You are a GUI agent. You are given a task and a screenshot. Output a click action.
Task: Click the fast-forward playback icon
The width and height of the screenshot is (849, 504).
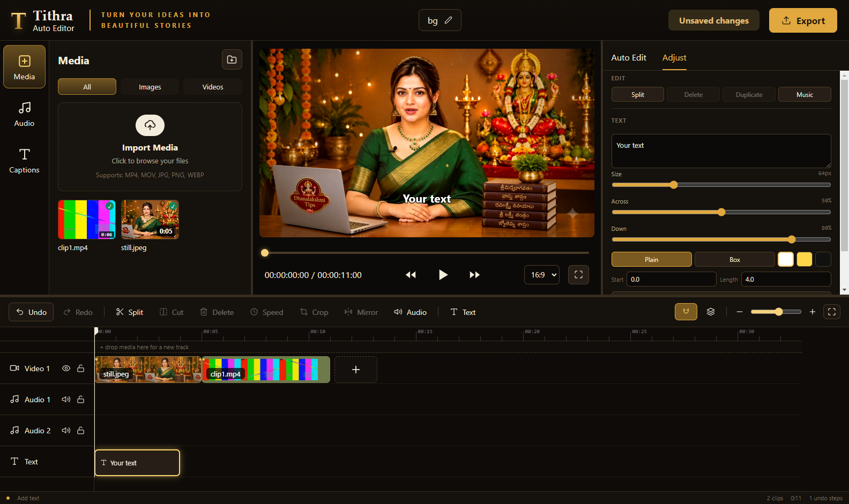tap(474, 275)
